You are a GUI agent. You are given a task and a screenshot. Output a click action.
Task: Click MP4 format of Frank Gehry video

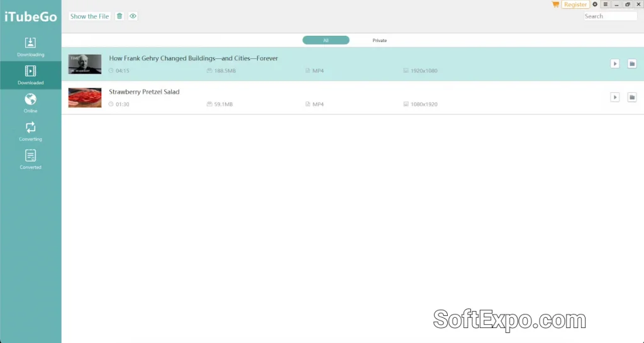[x=318, y=70]
